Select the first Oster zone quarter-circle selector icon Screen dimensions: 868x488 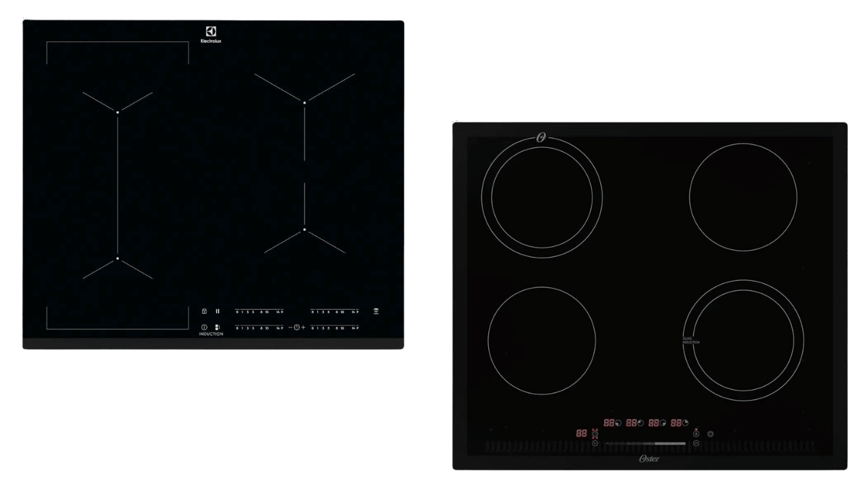tap(618, 423)
